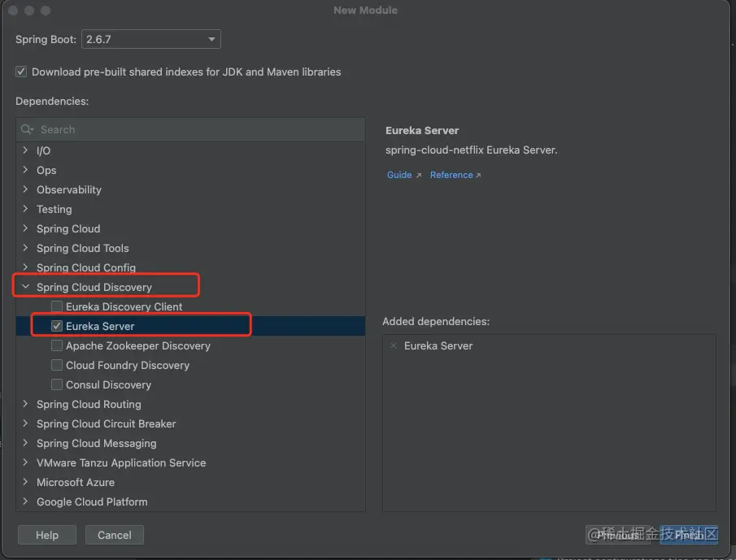
Task: Check the Eureka Discovery Client checkbox
Action: pos(57,306)
